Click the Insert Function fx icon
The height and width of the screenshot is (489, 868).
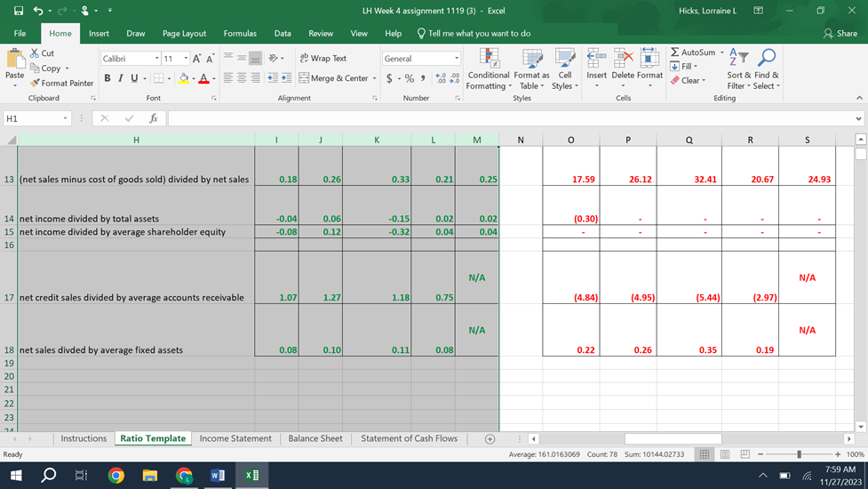[x=154, y=118]
